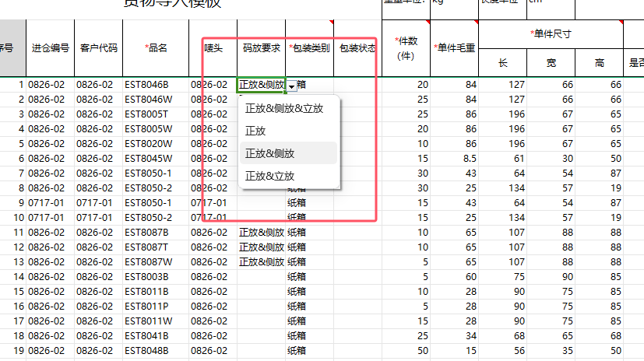Click the empty 码放要求 cell in row 14
The height and width of the screenshot is (361, 644).
tap(261, 277)
